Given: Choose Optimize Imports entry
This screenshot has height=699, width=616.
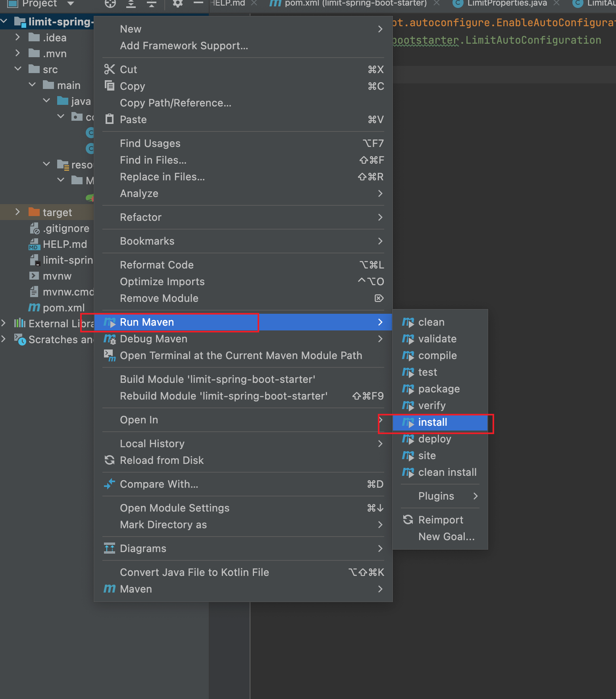Looking at the screenshot, I should coord(243,282).
